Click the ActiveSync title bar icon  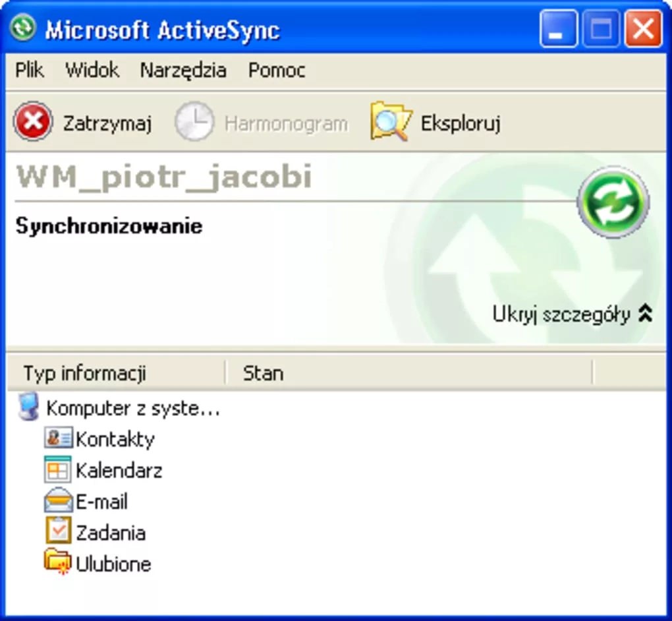(22, 28)
